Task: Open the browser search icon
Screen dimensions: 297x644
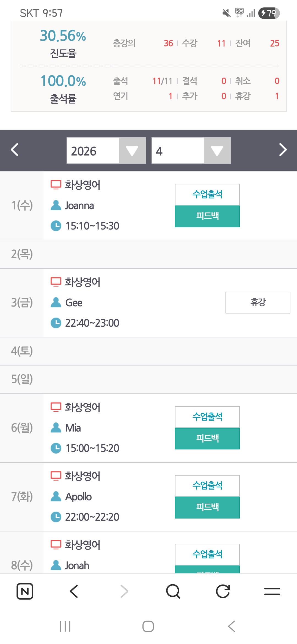Action: pos(173,591)
